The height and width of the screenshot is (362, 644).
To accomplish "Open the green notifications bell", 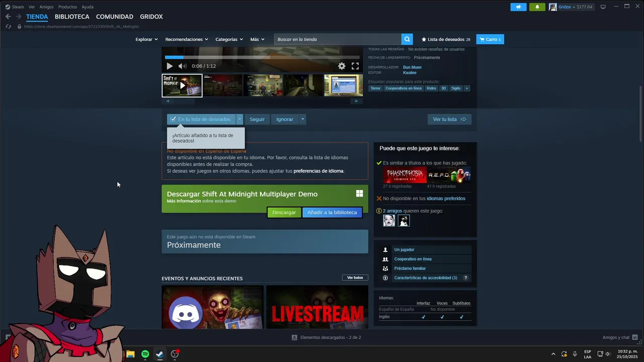I will tap(537, 7).
